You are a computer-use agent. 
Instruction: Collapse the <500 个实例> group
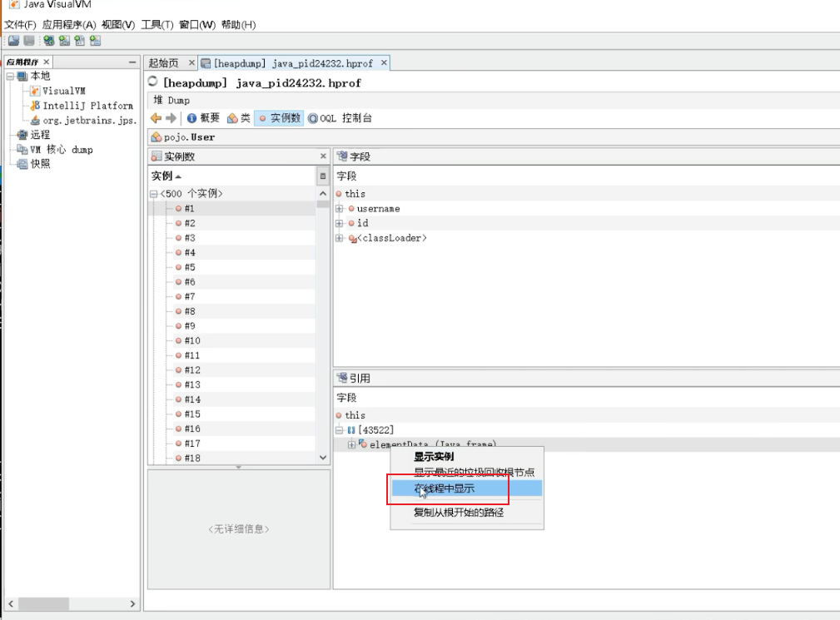(153, 194)
